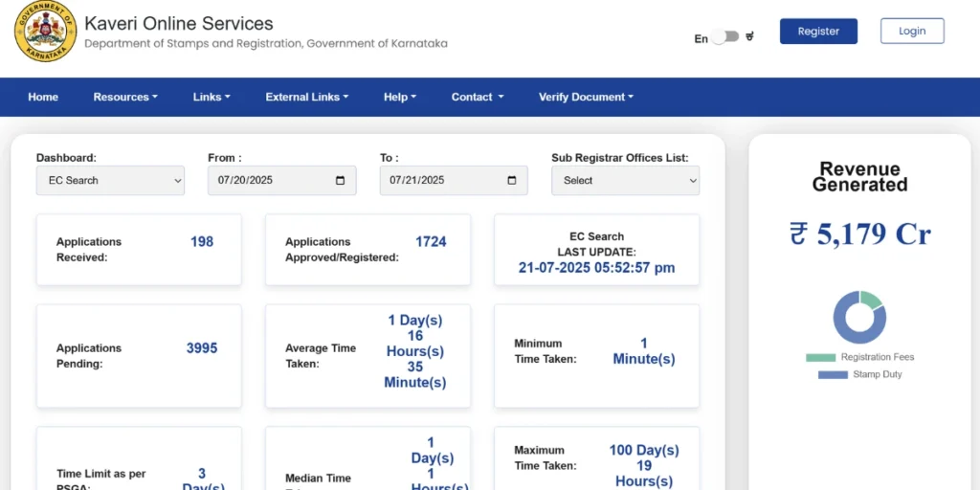Open calendar picker icon in From date
The image size is (980, 490).
pos(340,181)
